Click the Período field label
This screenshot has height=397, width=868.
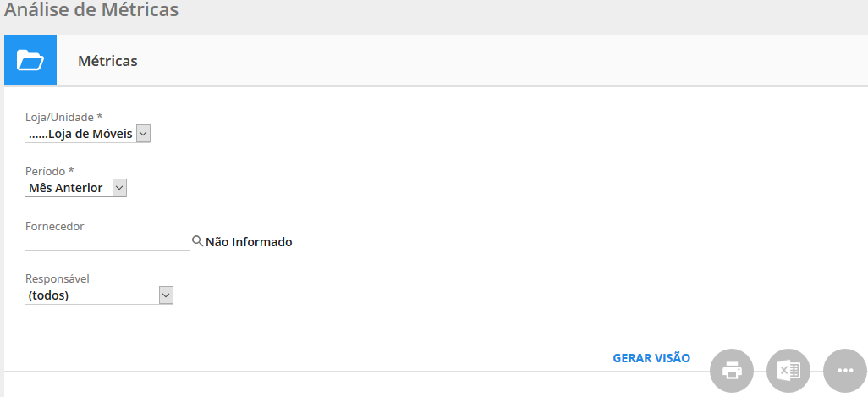point(50,171)
